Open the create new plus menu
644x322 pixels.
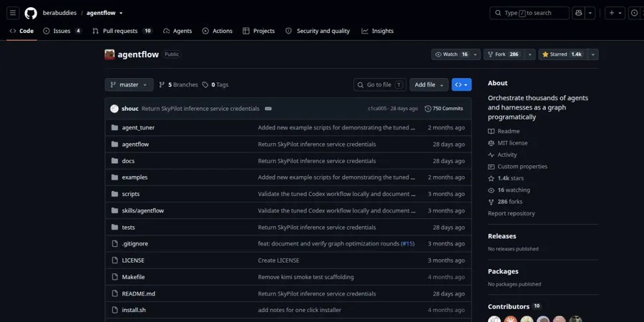click(x=615, y=13)
